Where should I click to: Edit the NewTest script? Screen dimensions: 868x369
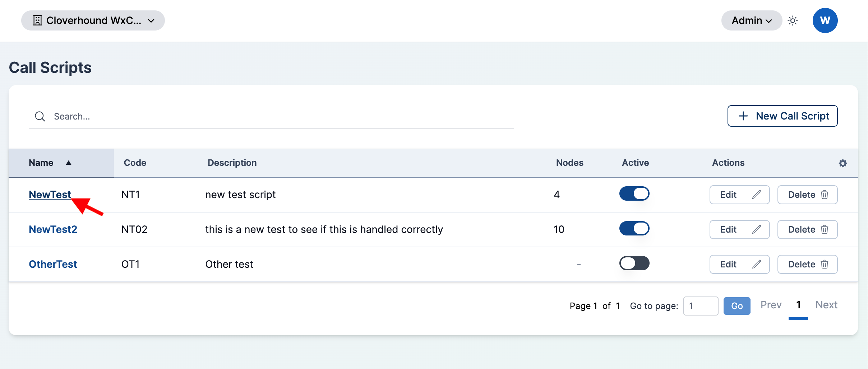[739, 195]
